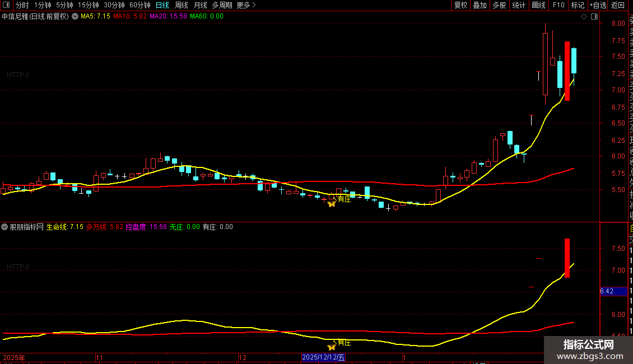Toggle the round icon beside 股朋指标网

pos(4,227)
